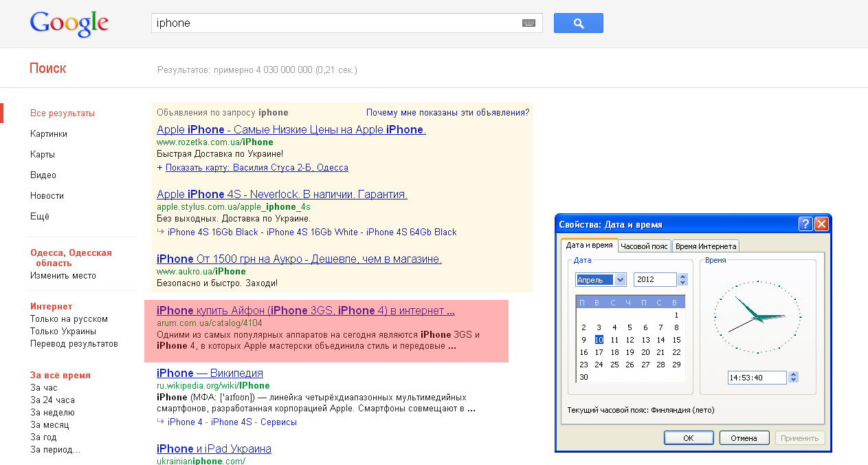Open the Wikipedia iPhone 4 sublink
Screen dimensions: 868x465
pyautogui.click(x=186, y=422)
